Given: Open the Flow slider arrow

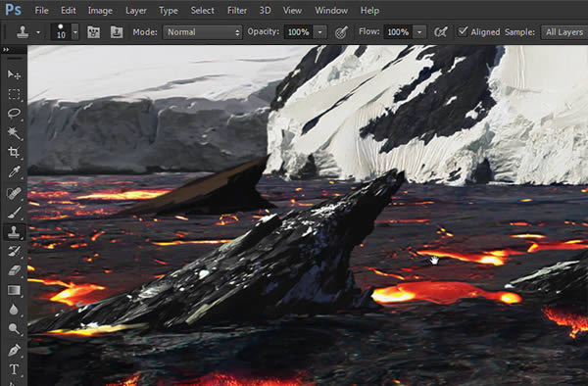Looking at the screenshot, I should [419, 32].
